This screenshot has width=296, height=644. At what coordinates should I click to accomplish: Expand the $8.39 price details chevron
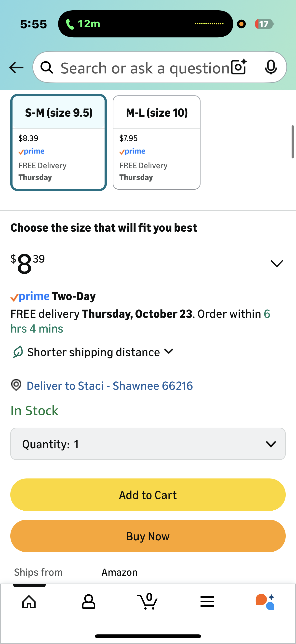277,264
